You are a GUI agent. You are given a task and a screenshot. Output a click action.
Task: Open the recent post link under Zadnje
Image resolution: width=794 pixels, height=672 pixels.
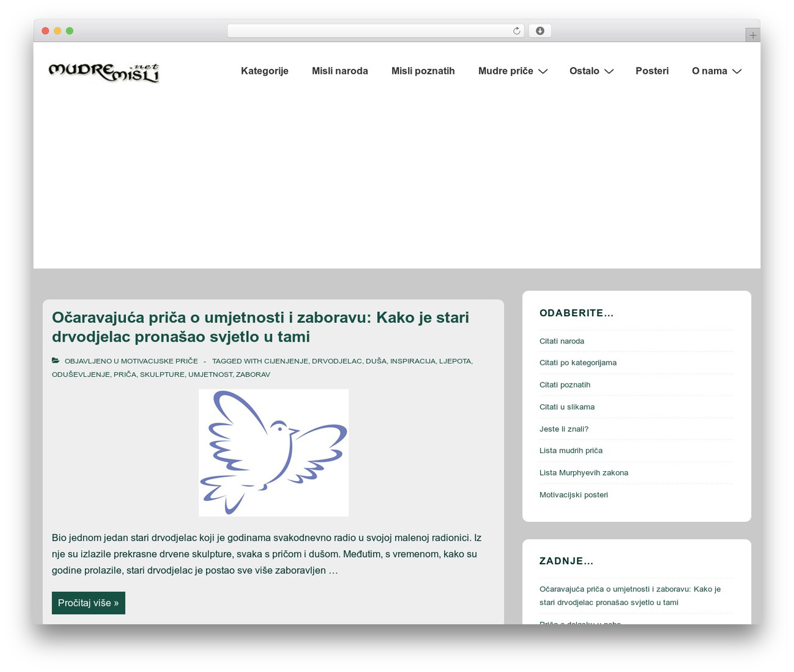tap(630, 596)
